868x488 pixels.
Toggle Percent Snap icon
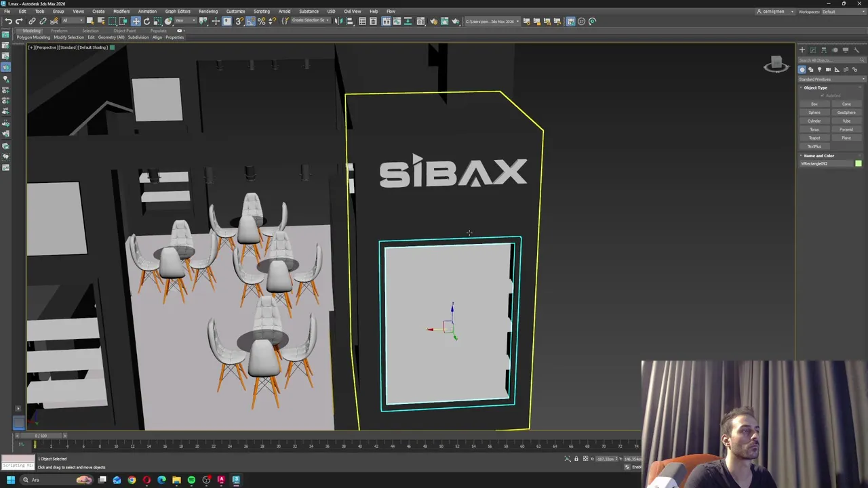261,21
